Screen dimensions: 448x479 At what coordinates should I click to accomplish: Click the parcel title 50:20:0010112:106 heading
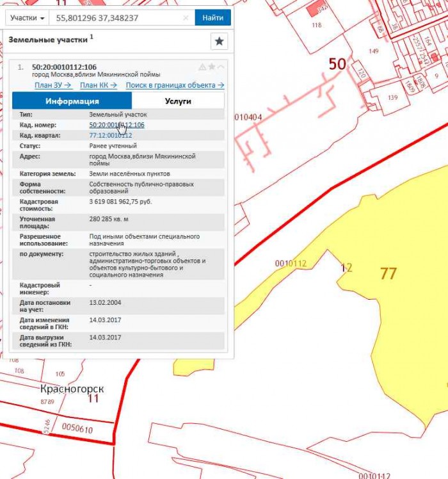(x=64, y=67)
